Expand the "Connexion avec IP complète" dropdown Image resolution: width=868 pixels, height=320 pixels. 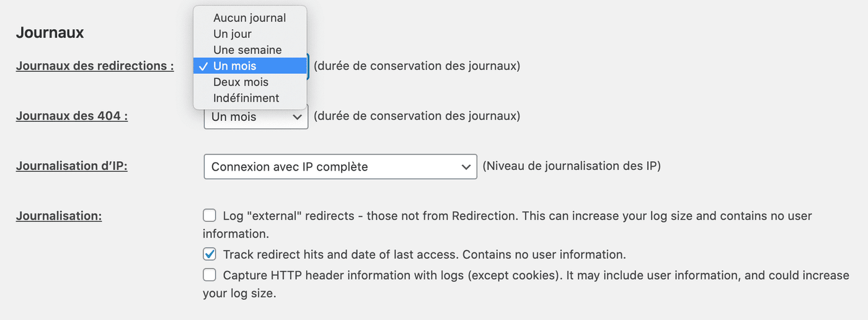click(x=340, y=167)
